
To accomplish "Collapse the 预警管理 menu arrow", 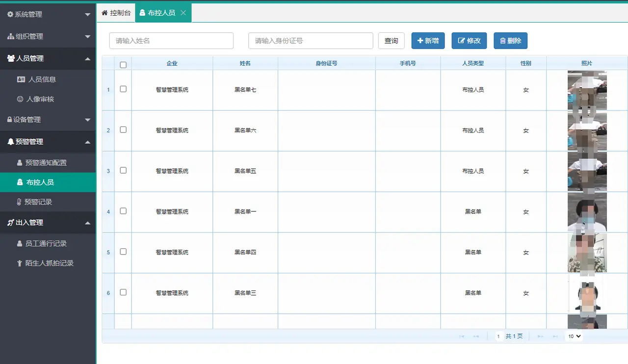I will click(87, 142).
